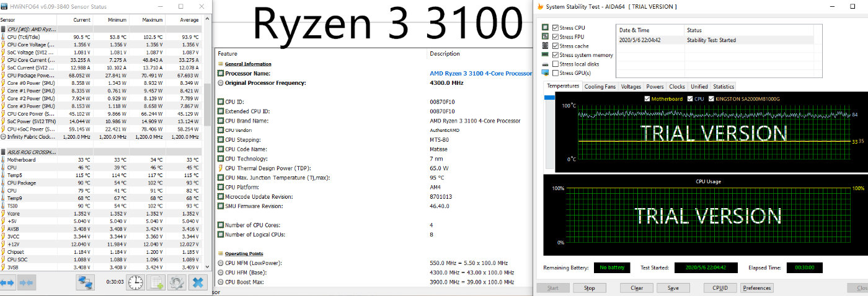Toggle the Motherboard graph checkbox

(648, 99)
